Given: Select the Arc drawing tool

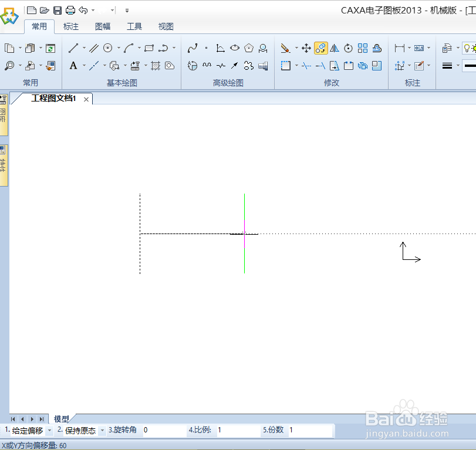Looking at the screenshot, I should coord(129,48).
